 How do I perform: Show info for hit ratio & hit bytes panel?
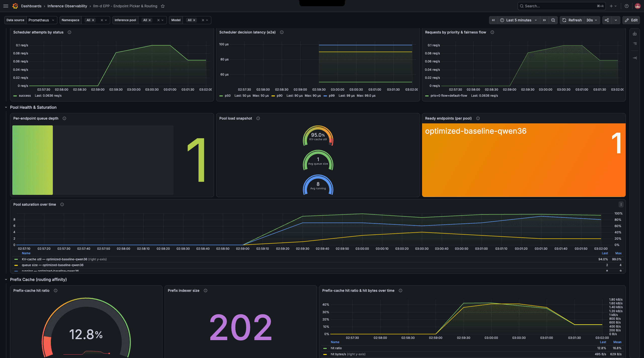[x=400, y=291]
